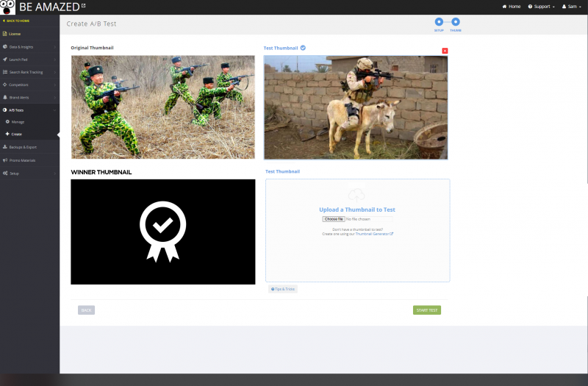The height and width of the screenshot is (386, 588).
Task: Click the THUMB step circle
Action: point(456,23)
